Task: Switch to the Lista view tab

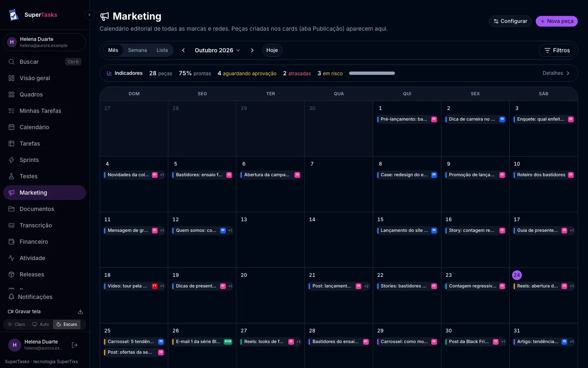Action: click(x=162, y=50)
